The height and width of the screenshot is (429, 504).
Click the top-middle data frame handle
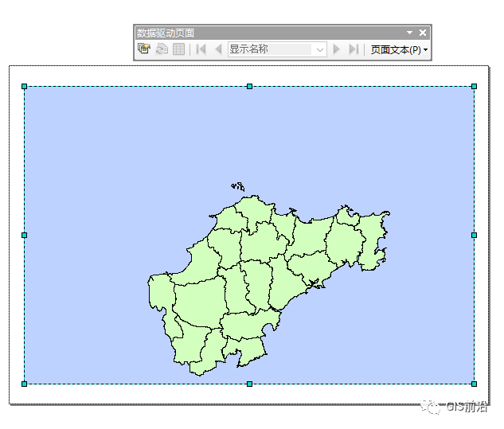249,86
